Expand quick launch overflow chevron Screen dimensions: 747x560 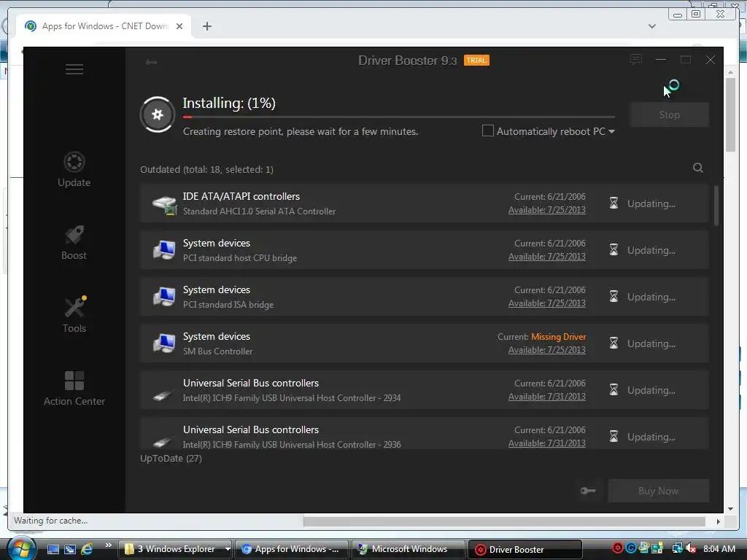[108, 545]
